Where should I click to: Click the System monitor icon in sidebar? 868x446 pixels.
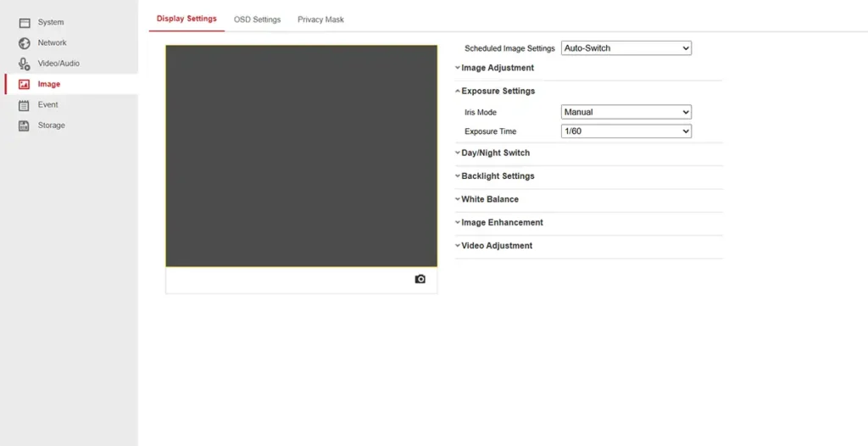coord(24,22)
